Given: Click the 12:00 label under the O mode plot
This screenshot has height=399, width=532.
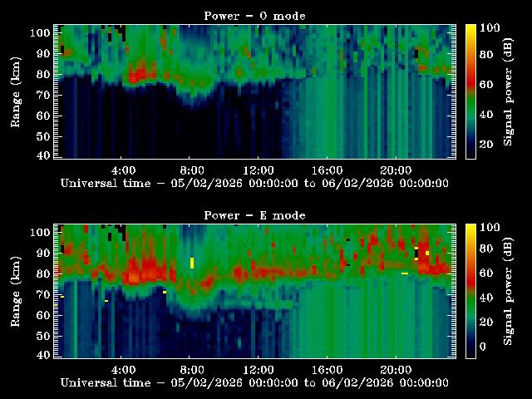Looking at the screenshot, I should [x=259, y=169].
